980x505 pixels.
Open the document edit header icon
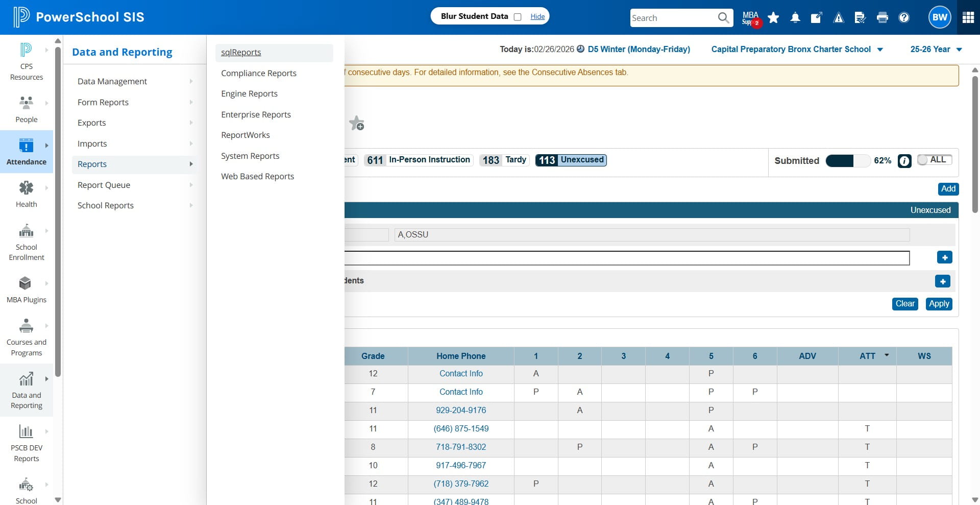860,18
